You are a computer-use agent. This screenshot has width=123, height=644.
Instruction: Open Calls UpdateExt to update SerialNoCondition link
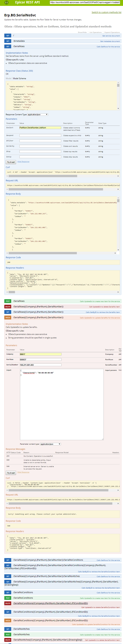[96, 625]
